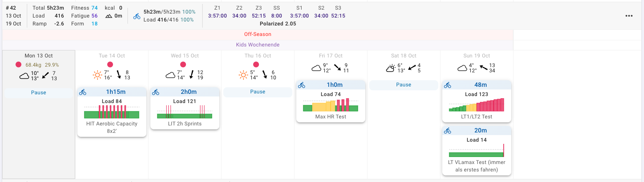Open the LT1/LT2 Test ramp chart
The image size is (644, 182).
477,105
